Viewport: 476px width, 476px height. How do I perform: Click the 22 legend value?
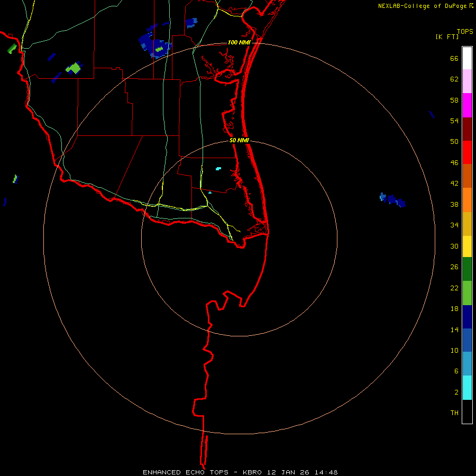pyautogui.click(x=454, y=288)
